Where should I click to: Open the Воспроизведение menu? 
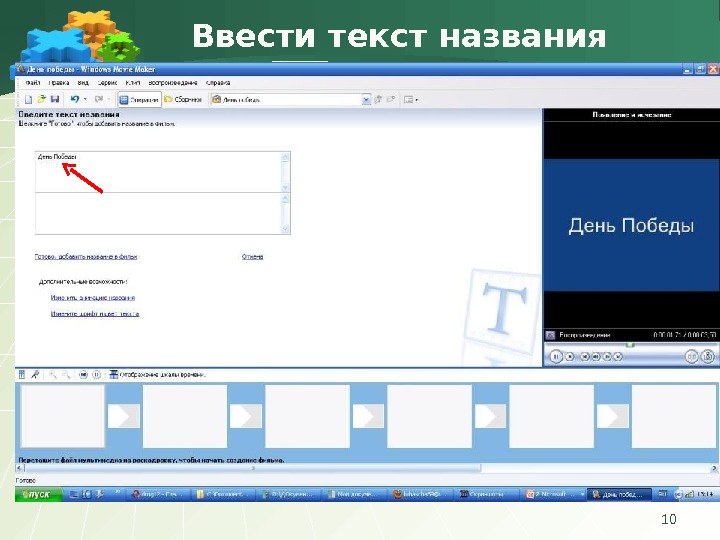(173, 83)
